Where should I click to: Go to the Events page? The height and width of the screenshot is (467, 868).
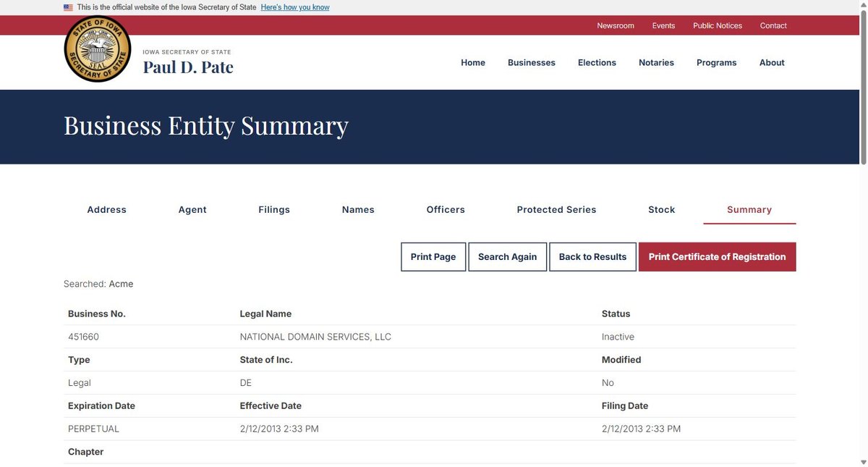663,25
